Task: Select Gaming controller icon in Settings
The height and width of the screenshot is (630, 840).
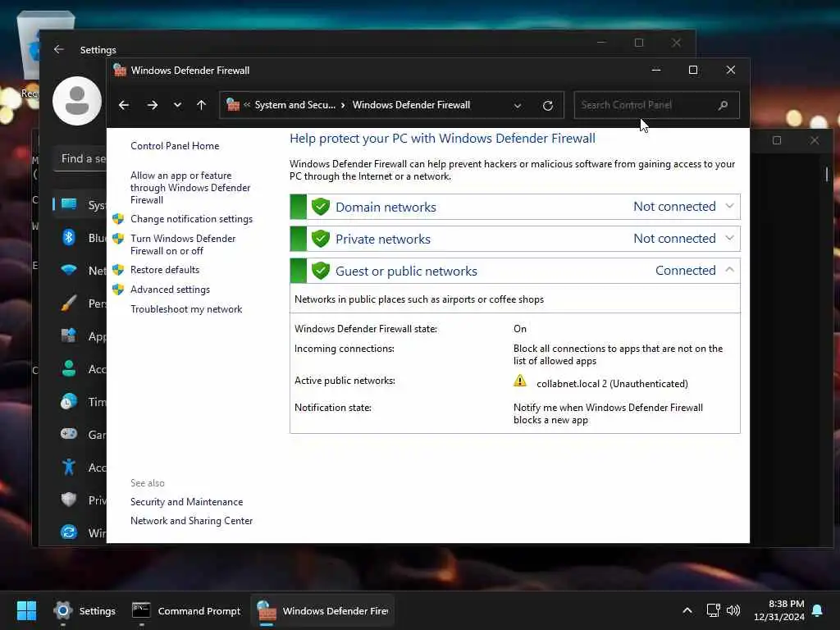Action: [69, 434]
